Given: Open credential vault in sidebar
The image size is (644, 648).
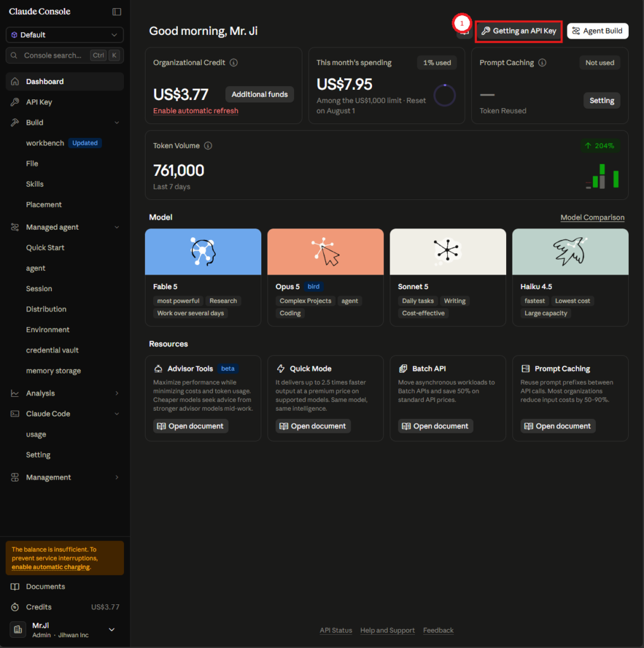Looking at the screenshot, I should pos(52,350).
